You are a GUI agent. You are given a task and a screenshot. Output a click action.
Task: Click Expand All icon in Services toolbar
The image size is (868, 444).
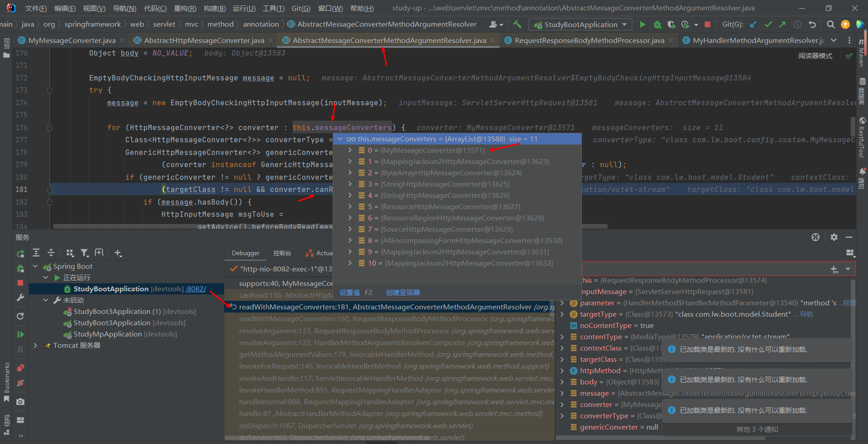click(x=36, y=253)
